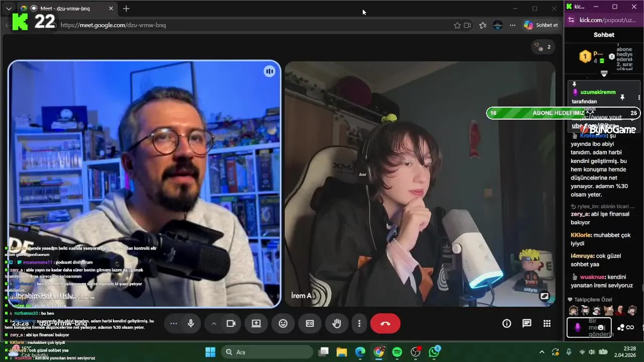Show hidden system tray icons
Screen dimensions: 644x362
pyautogui.click(x=541, y=352)
